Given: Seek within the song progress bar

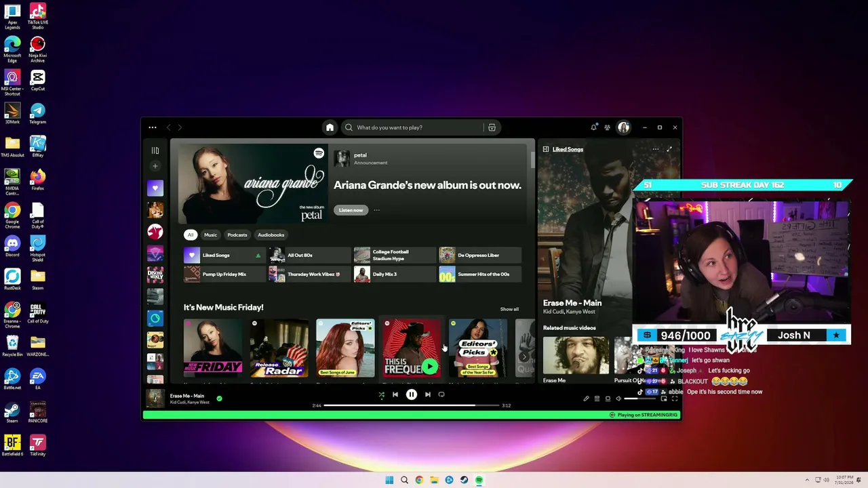Looking at the screenshot, I should click(412, 405).
